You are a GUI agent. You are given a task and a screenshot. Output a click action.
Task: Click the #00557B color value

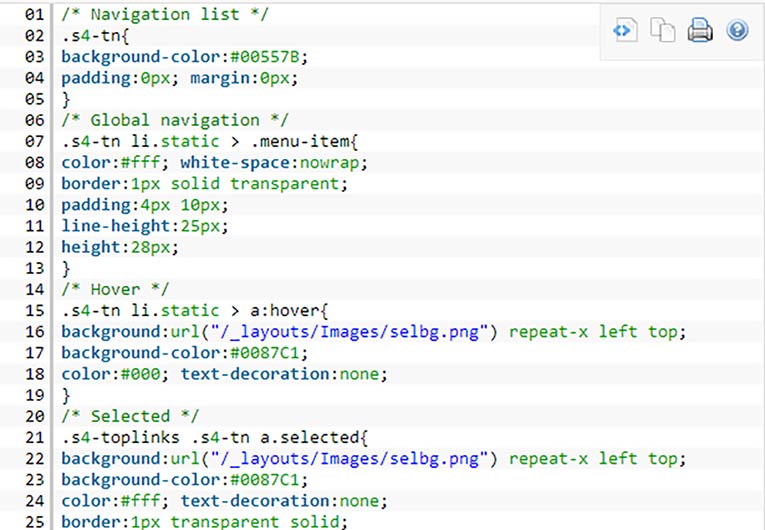[264, 57]
